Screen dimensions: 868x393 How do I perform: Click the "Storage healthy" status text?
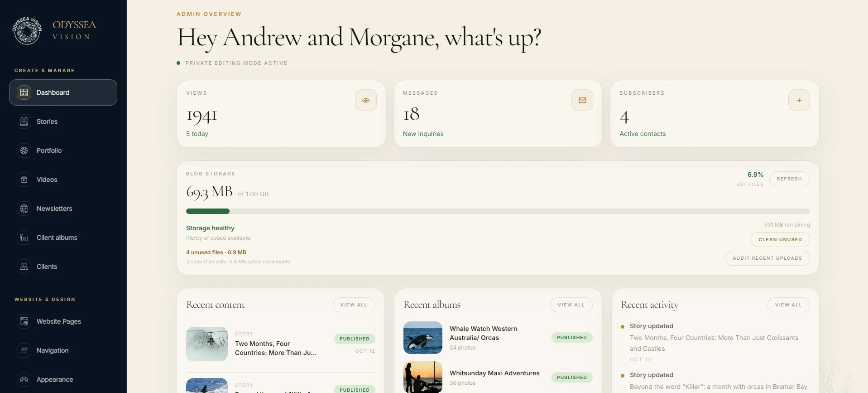point(210,228)
